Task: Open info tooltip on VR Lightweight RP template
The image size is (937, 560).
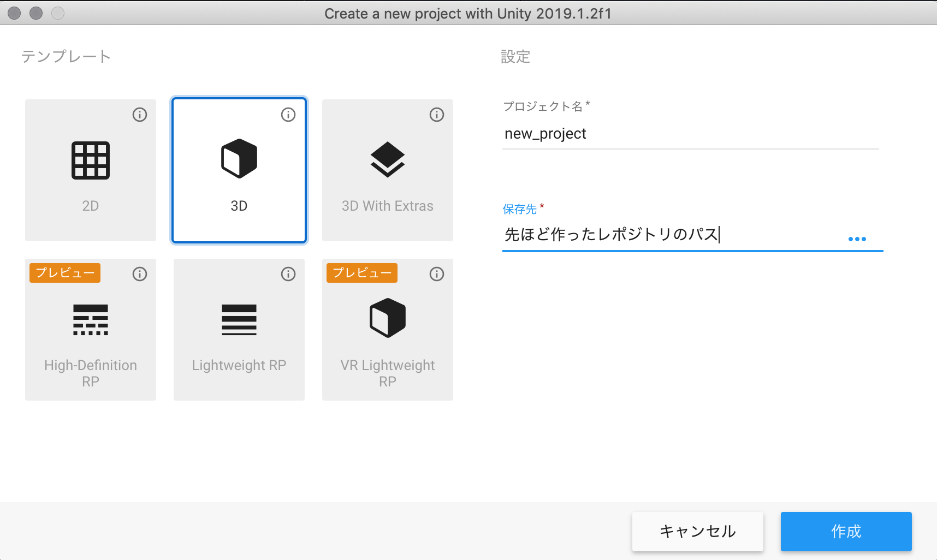Action: click(x=436, y=274)
